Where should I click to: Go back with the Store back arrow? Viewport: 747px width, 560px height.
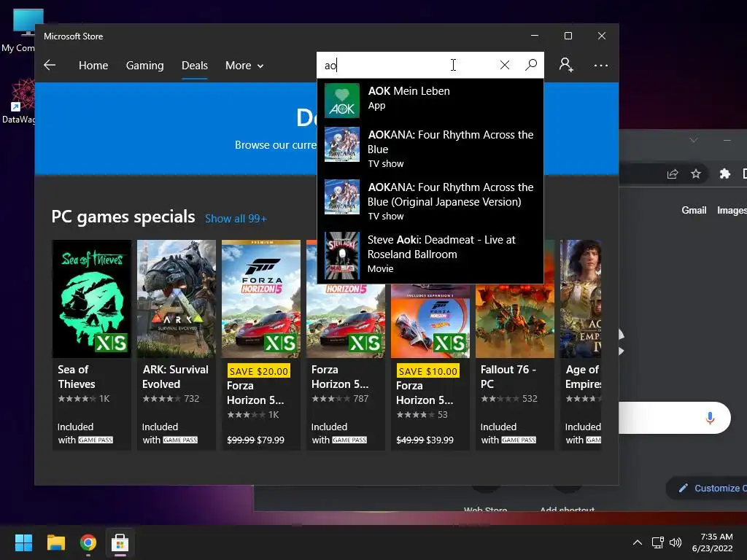[x=50, y=65]
